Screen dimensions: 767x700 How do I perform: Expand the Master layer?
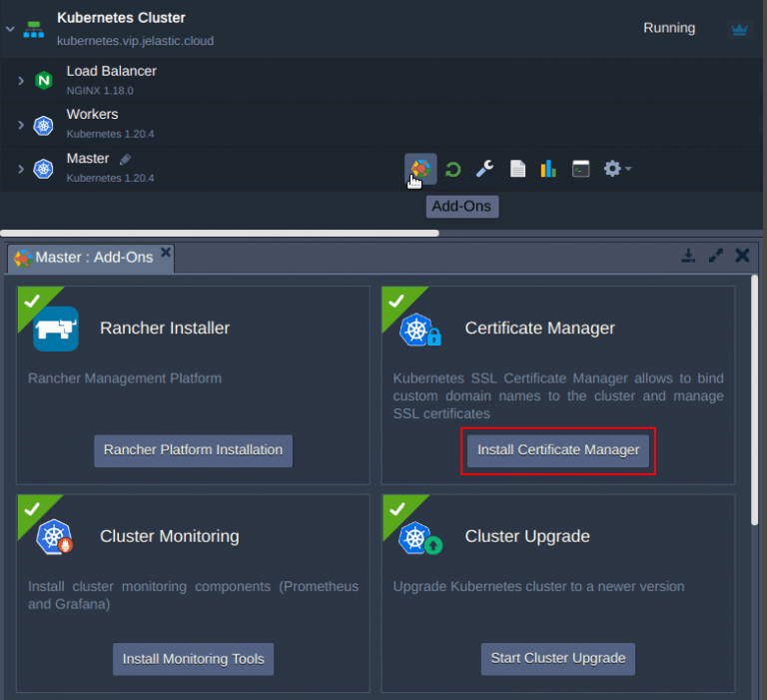click(21, 169)
